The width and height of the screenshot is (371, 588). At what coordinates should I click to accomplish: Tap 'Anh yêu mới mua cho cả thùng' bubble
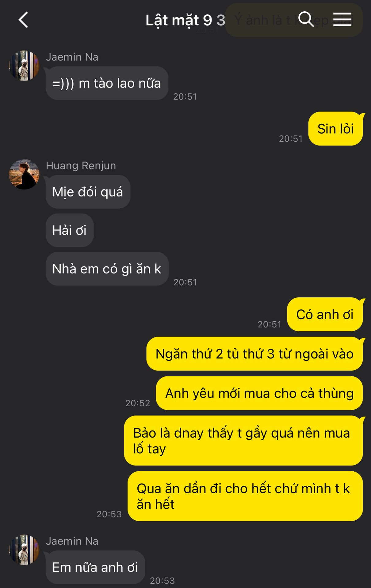coord(259,393)
